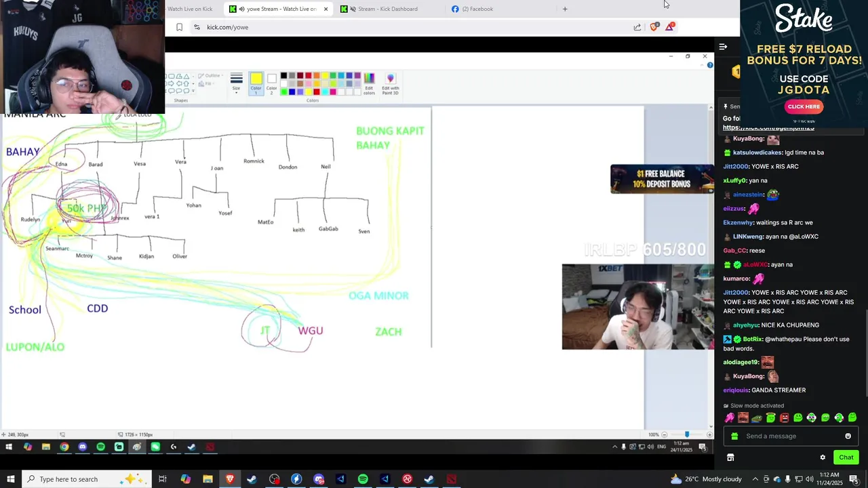Open the line Size dropdown
This screenshot has height=488, width=868.
(x=236, y=82)
